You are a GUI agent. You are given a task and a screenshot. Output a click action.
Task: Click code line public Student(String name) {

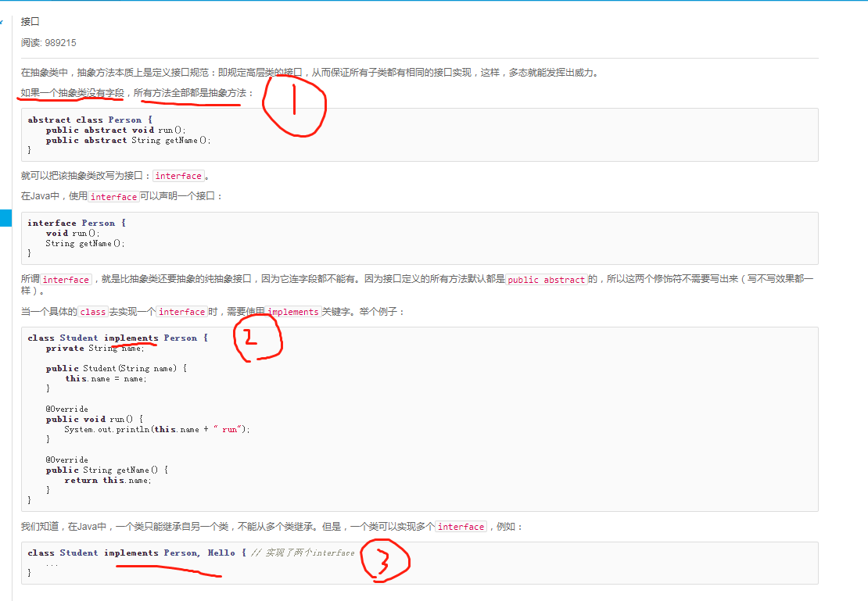(117, 369)
